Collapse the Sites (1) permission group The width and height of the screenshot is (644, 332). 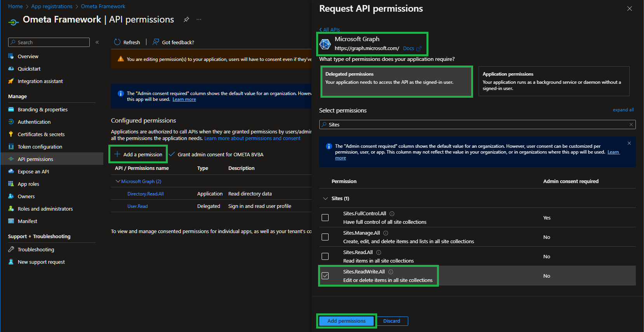[325, 199]
